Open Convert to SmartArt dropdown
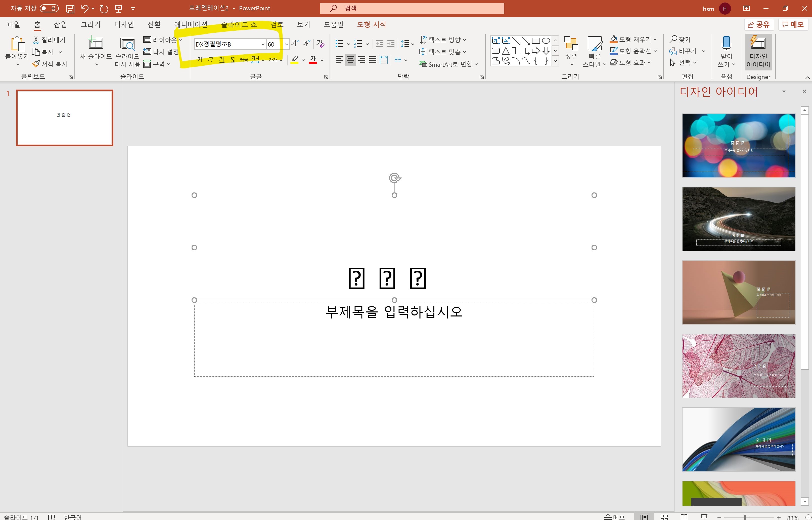Viewport: 812px width, 520px height. [x=448, y=64]
